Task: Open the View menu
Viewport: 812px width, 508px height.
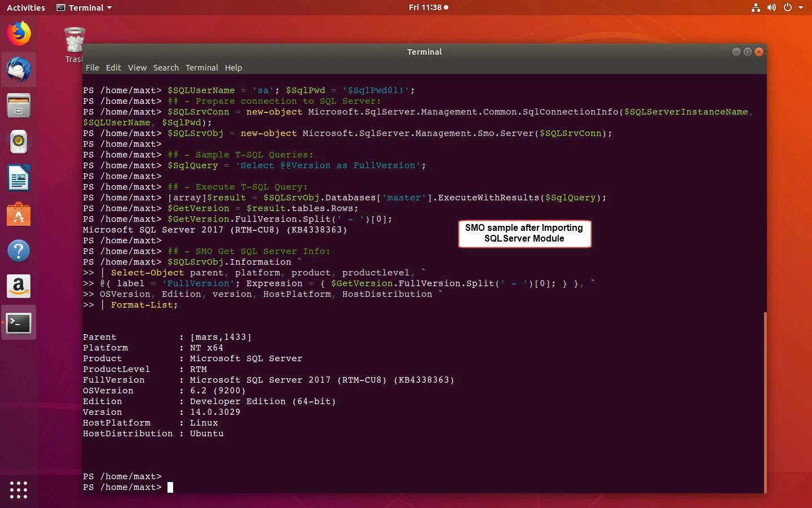Action: pyautogui.click(x=137, y=68)
